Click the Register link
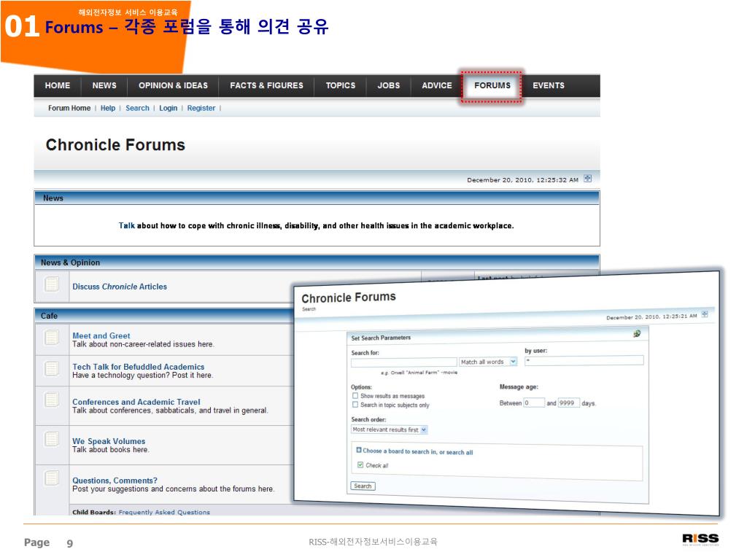747x560 pixels. [x=201, y=108]
